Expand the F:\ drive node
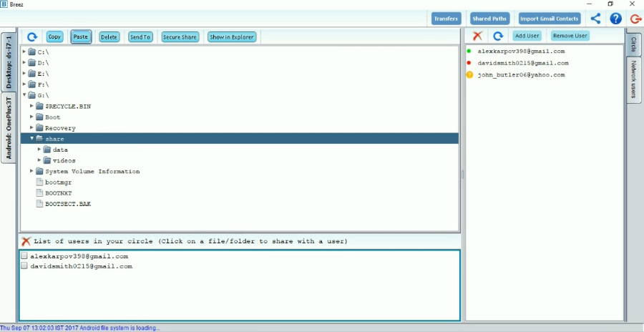Image resolution: width=644 pixels, height=332 pixels. (24, 84)
